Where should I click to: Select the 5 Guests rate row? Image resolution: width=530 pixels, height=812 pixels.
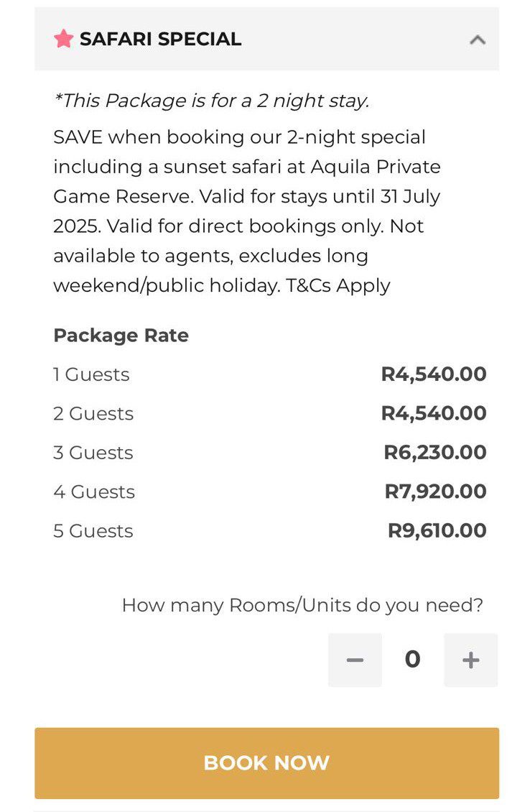pos(269,531)
